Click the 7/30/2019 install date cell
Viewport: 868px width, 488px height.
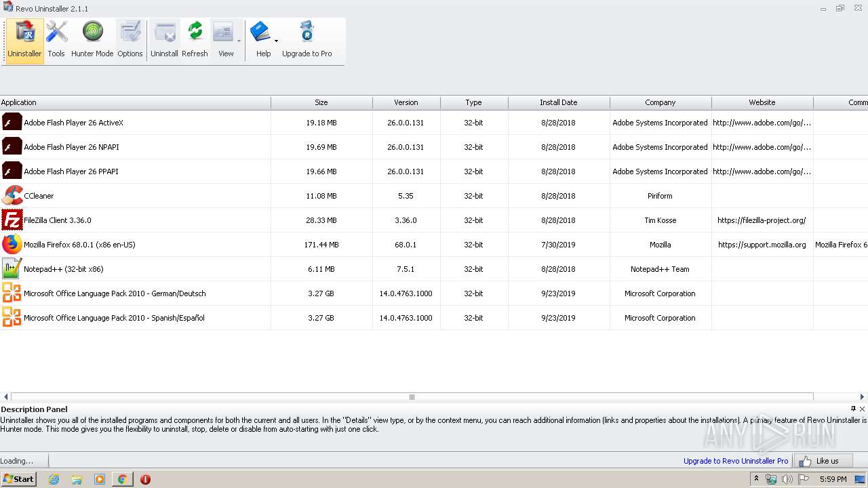(x=559, y=245)
